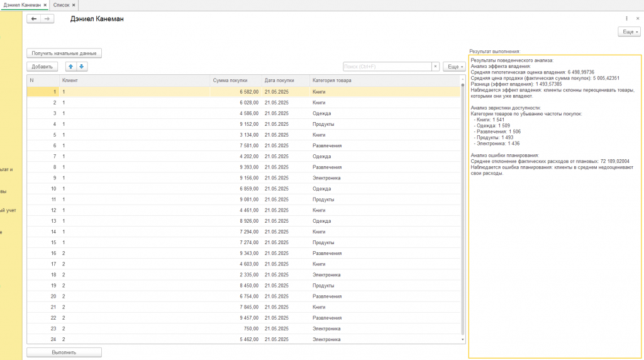Move row down with blue down arrow

click(82, 67)
